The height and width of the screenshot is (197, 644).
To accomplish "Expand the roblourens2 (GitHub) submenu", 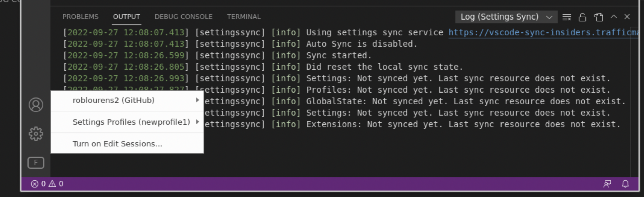I will tap(127, 100).
